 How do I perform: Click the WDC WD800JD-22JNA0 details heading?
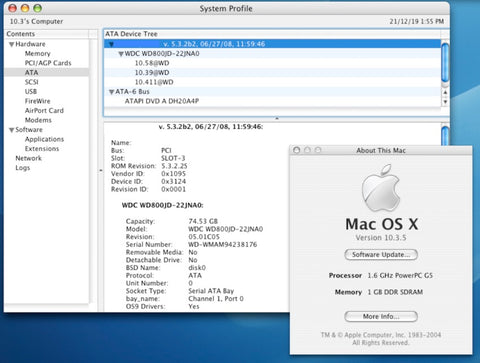pyautogui.click(x=162, y=205)
